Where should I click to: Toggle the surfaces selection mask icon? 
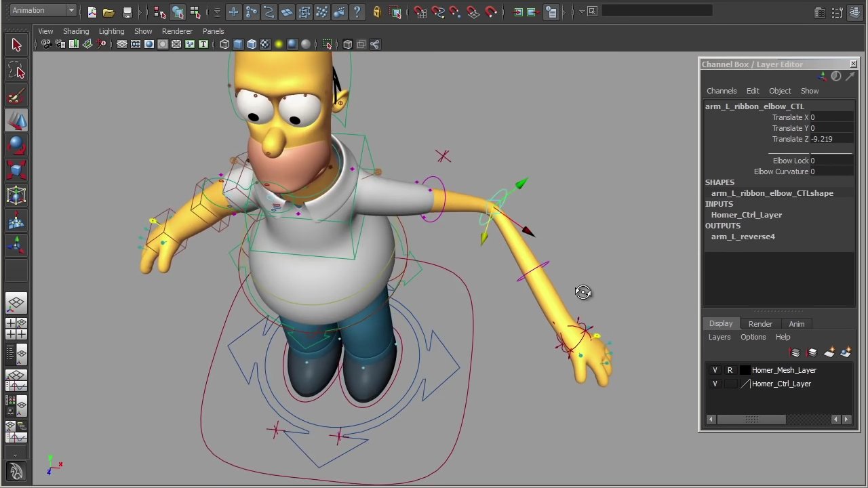coord(286,12)
